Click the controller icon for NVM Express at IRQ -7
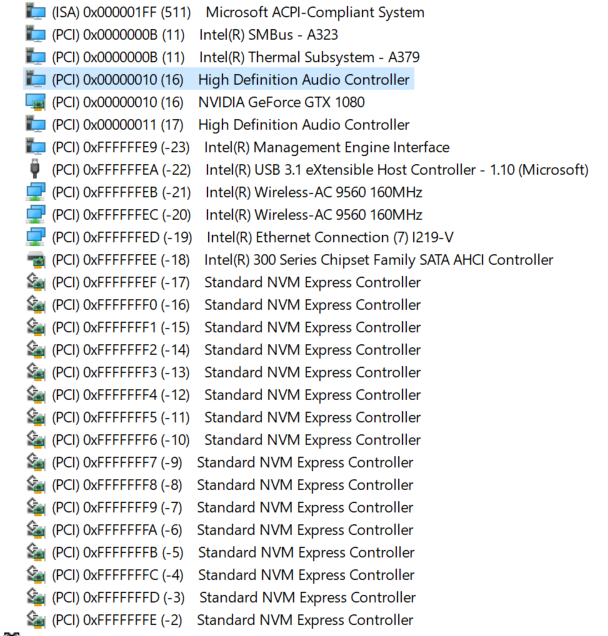 click(35, 507)
